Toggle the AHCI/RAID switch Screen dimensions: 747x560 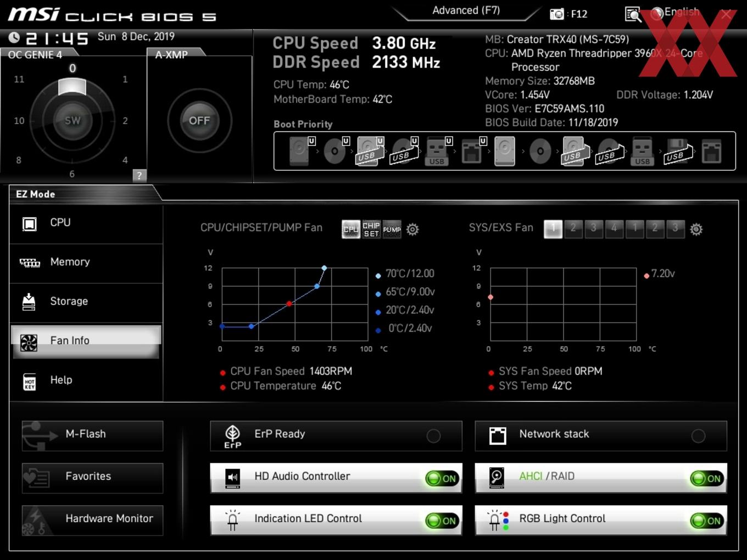pos(707,478)
